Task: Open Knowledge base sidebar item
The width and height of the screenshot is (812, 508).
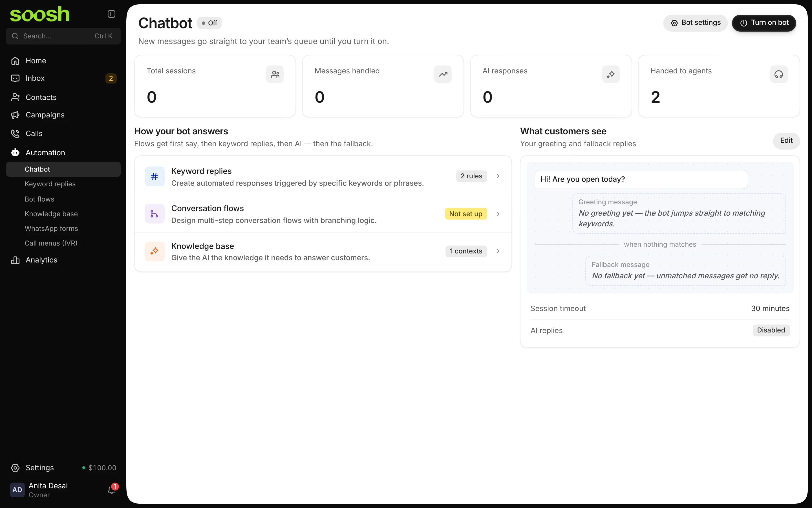Action: pos(63,214)
